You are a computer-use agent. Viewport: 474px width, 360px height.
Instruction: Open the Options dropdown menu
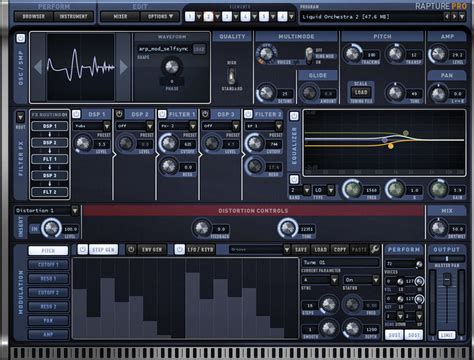pyautogui.click(x=159, y=16)
